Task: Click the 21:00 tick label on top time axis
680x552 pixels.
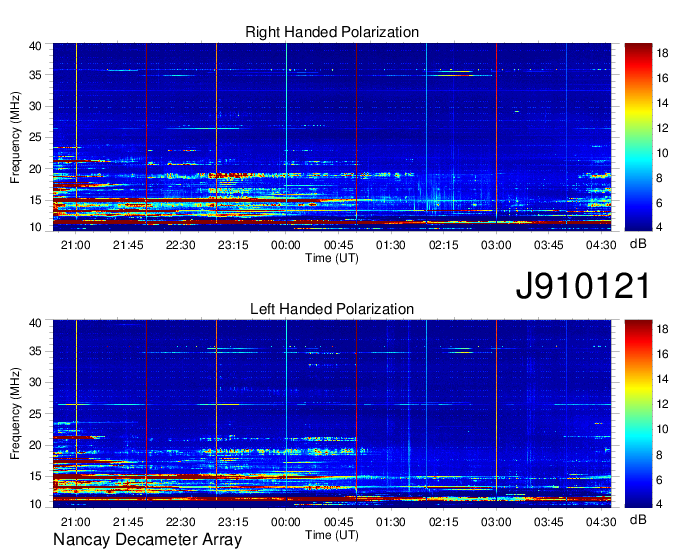Action: coord(76,245)
